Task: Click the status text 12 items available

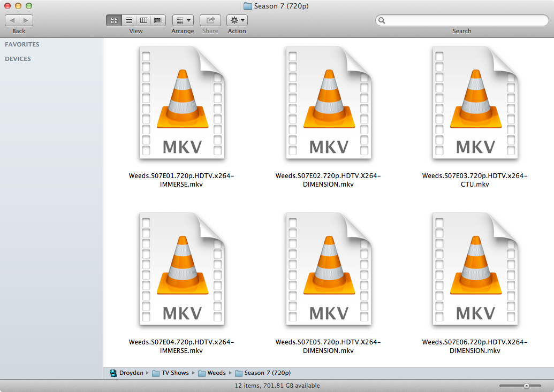Action: point(277,386)
